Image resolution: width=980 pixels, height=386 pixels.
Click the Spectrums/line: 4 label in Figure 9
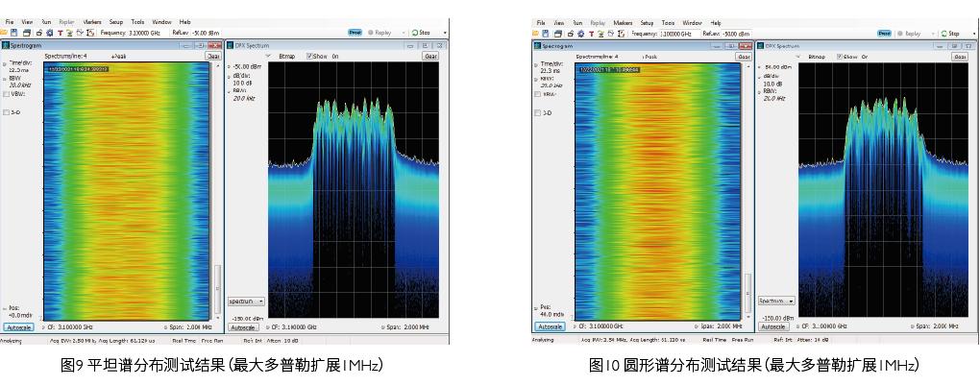(65, 57)
